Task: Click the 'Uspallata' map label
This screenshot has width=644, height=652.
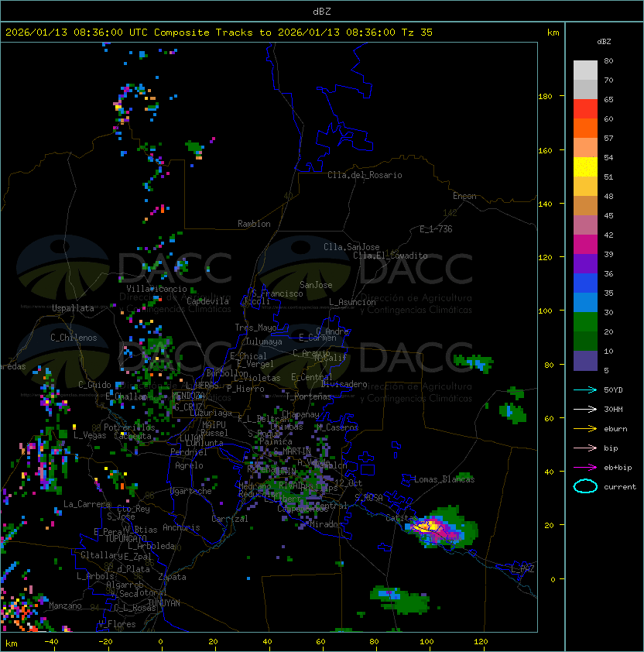Action: pos(73,308)
